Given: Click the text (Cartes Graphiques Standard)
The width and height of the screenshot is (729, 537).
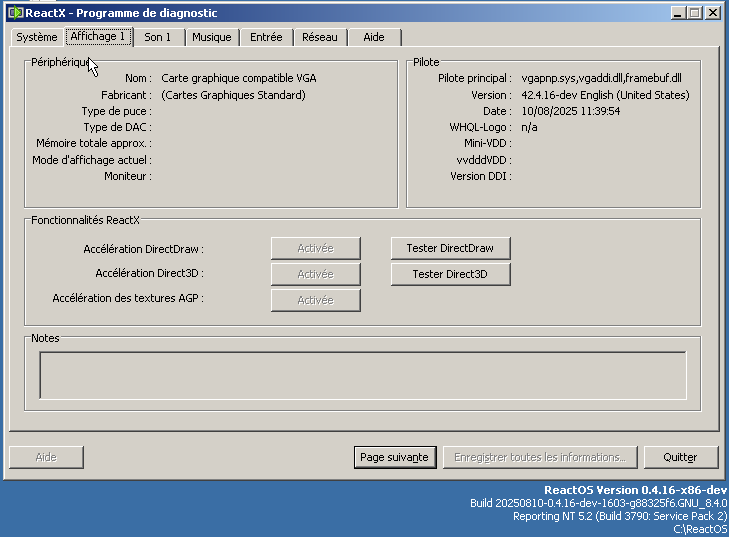Looking at the screenshot, I should [233, 95].
